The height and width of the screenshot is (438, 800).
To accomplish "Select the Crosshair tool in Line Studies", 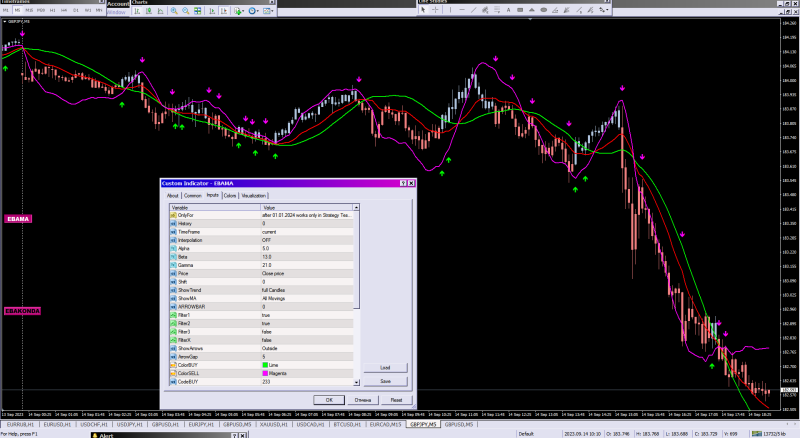I will [x=437, y=11].
